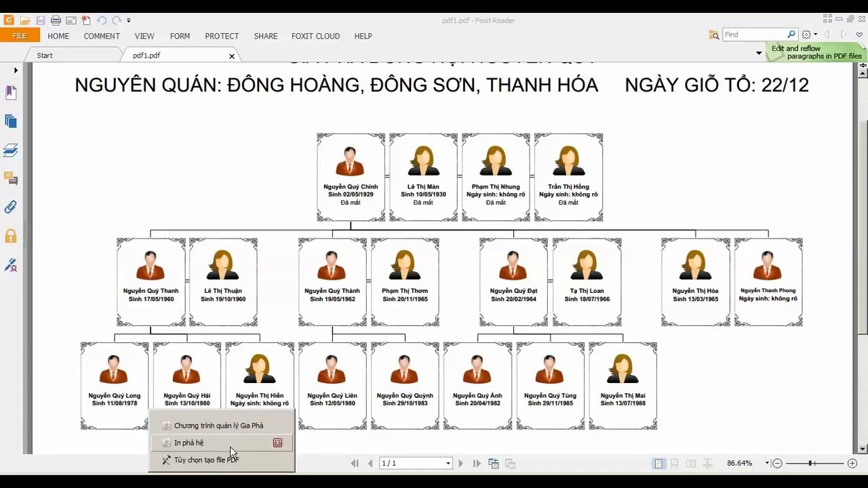Select 'Chương trình quản lý Gia Phả' menu entry
This screenshot has height=488, width=868.
222,426
